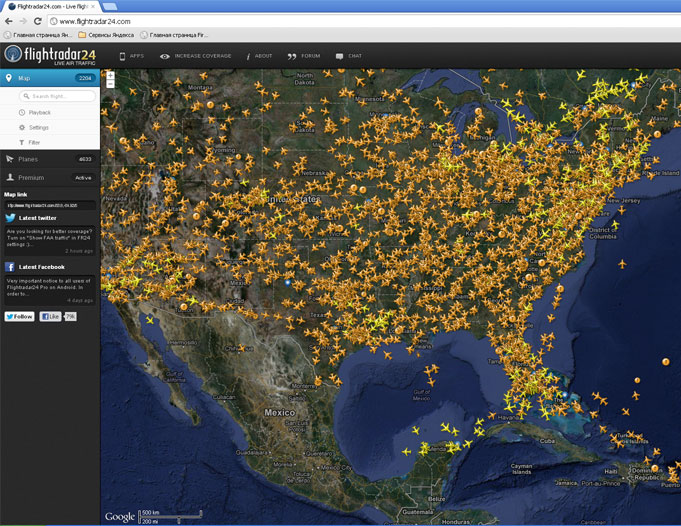Image resolution: width=681 pixels, height=526 pixels.
Task: Click the Forum quotation marks icon
Action: (x=292, y=56)
